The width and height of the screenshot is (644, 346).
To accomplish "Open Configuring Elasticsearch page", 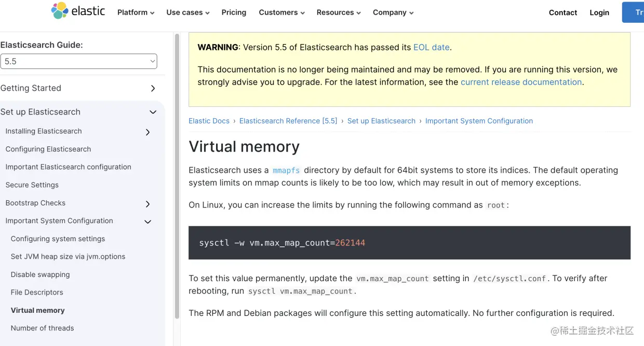I will pyautogui.click(x=48, y=149).
